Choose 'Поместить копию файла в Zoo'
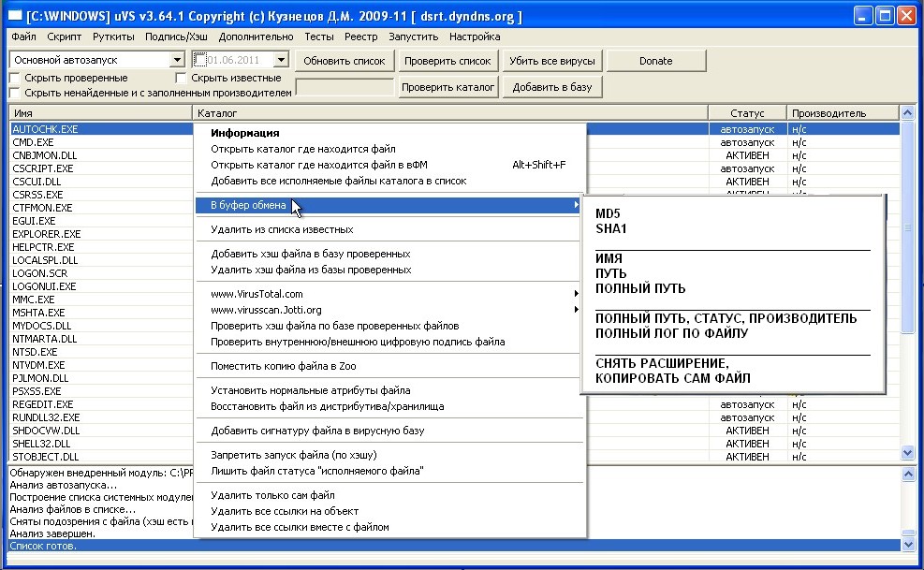Image resolution: width=924 pixels, height=570 pixels. [x=284, y=366]
